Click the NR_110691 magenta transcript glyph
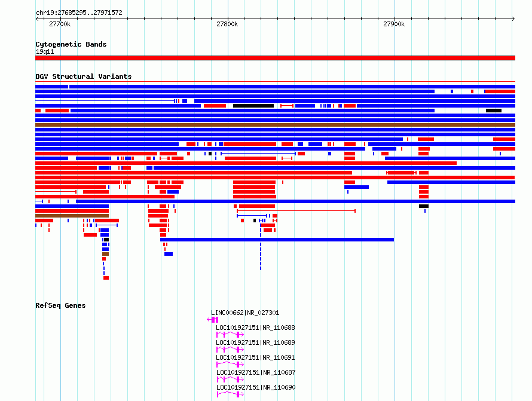The width and height of the screenshot is (532, 401). 230,365
